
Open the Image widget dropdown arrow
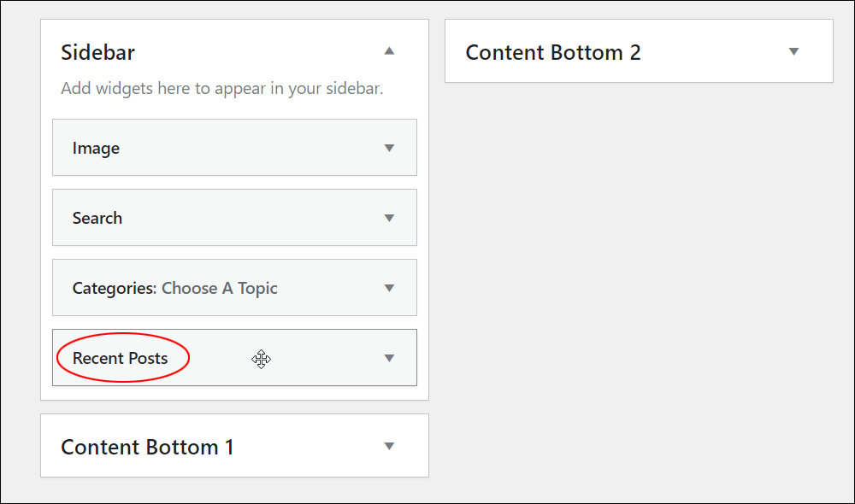point(389,148)
